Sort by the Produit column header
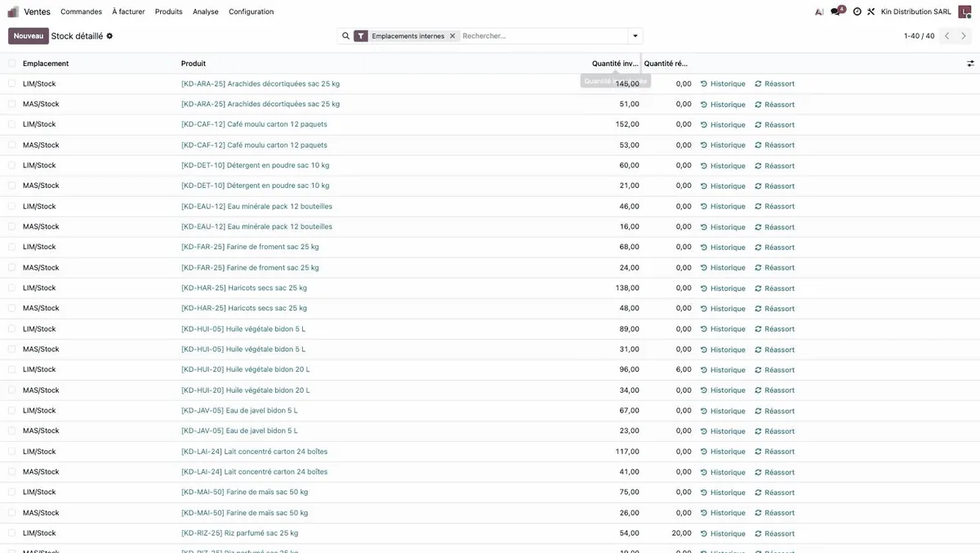 tap(194, 63)
